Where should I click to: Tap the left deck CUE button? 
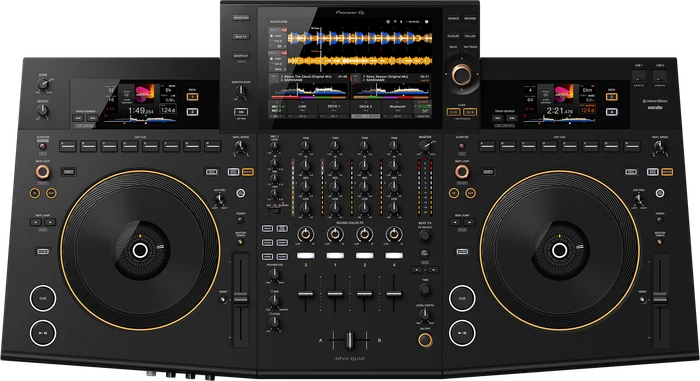click(x=43, y=298)
